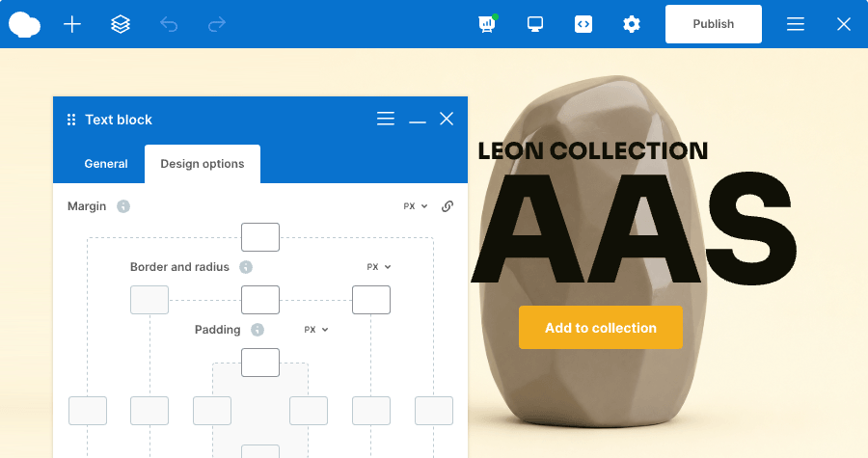
Task: Click the undo arrow icon
Action: click(x=168, y=24)
